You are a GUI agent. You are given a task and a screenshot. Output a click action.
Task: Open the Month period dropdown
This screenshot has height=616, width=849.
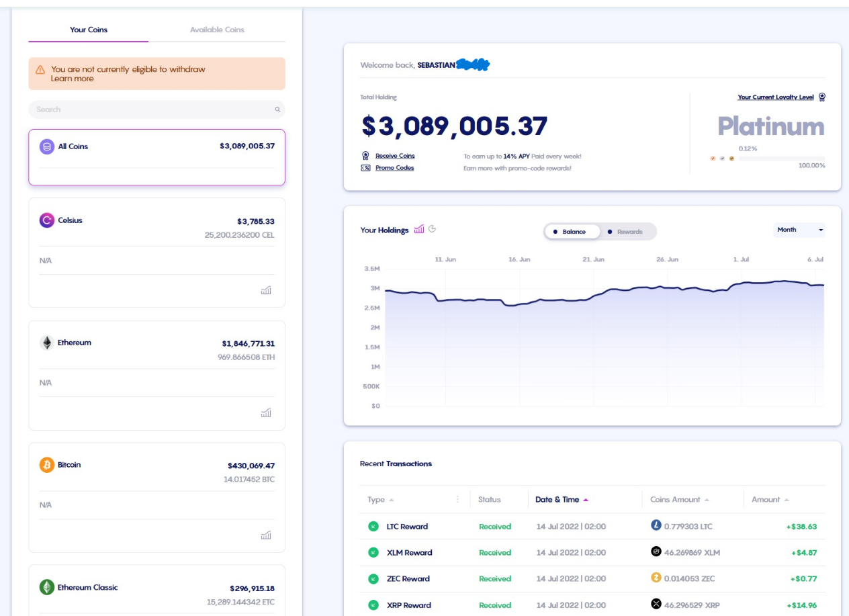799,230
